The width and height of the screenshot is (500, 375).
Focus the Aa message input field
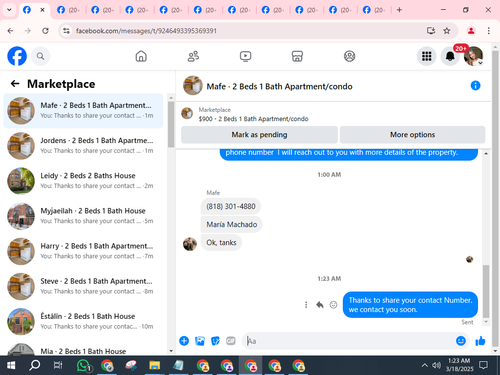348,341
